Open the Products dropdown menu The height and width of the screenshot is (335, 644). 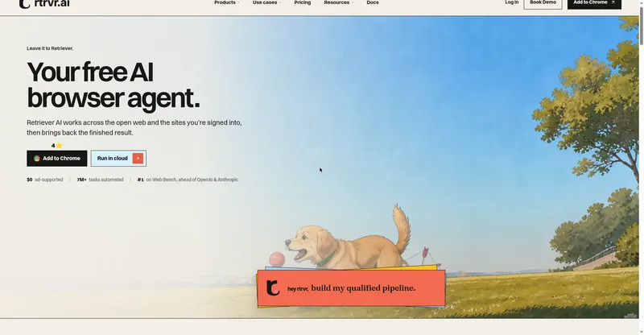coord(227,2)
